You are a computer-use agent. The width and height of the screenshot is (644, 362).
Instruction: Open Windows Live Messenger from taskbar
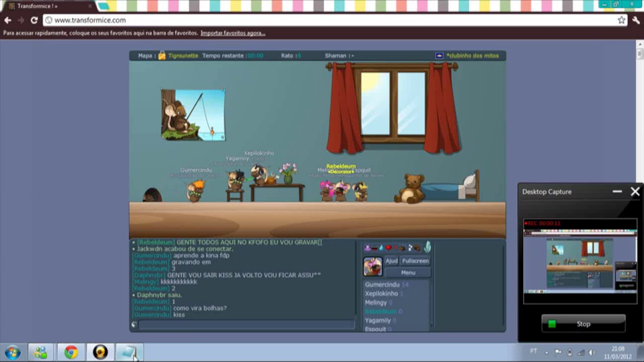pos(41,352)
